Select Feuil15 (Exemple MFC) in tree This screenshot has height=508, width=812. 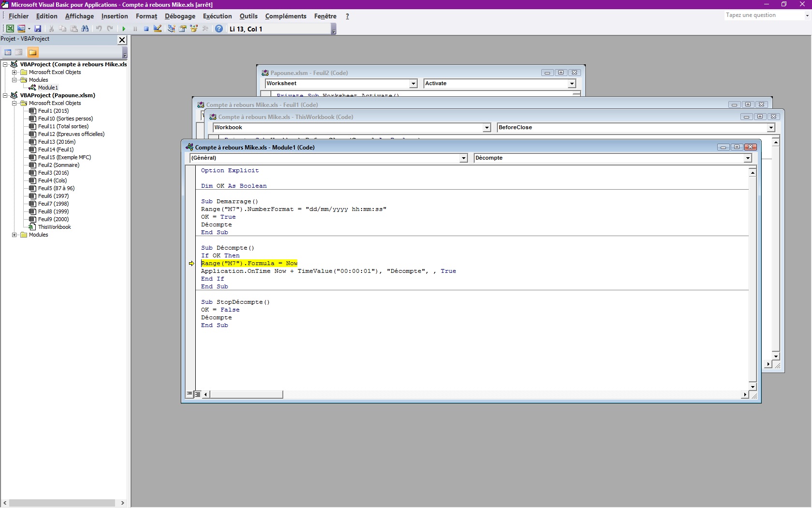point(64,157)
